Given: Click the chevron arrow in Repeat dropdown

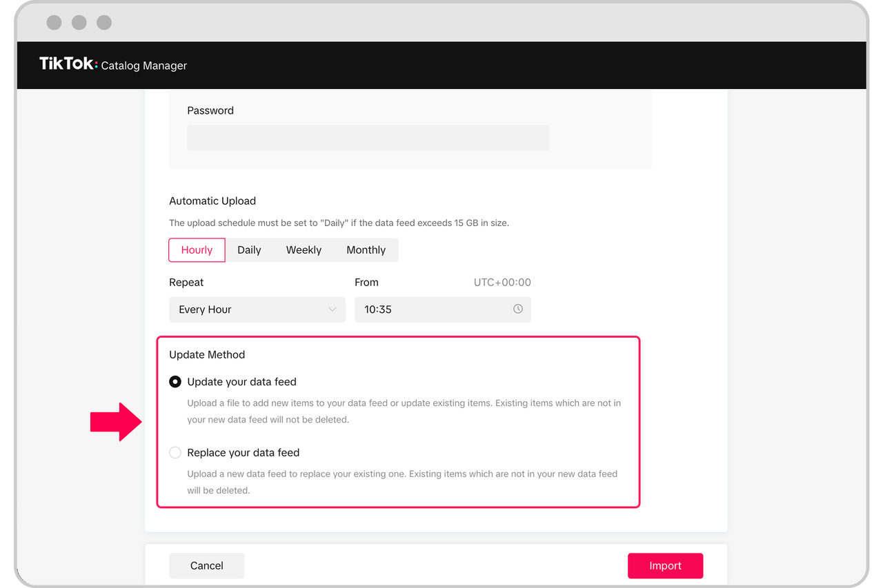Looking at the screenshot, I should (x=332, y=310).
